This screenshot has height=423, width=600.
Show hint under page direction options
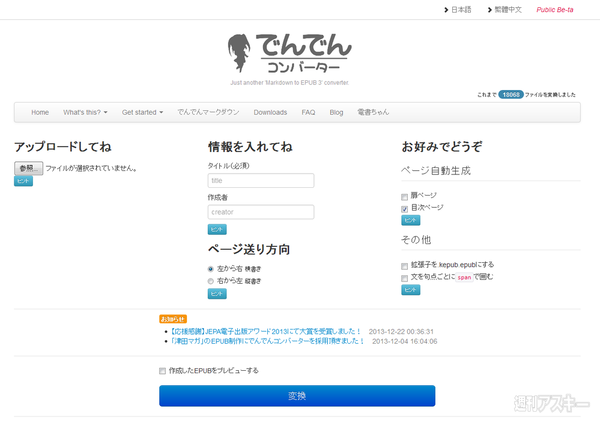coord(217,294)
